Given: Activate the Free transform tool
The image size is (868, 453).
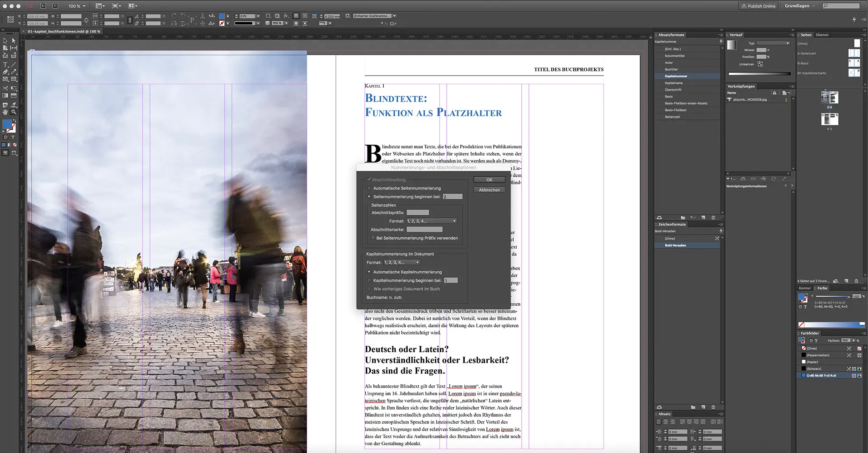Looking at the screenshot, I should pyautogui.click(x=14, y=88).
